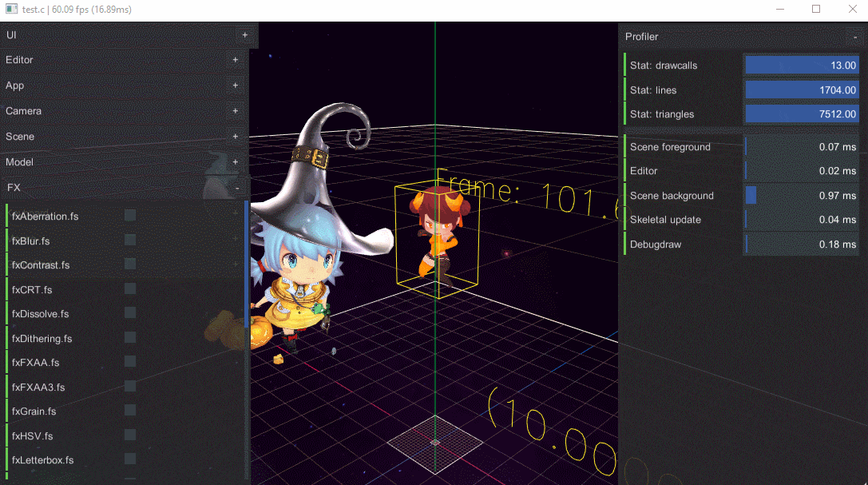Collapse FX section with minus icon
Viewport: 868px width, 485px height.
tap(237, 188)
